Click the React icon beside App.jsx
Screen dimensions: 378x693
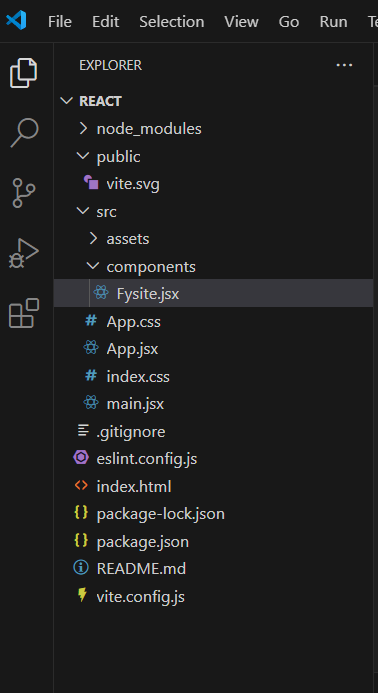91,348
